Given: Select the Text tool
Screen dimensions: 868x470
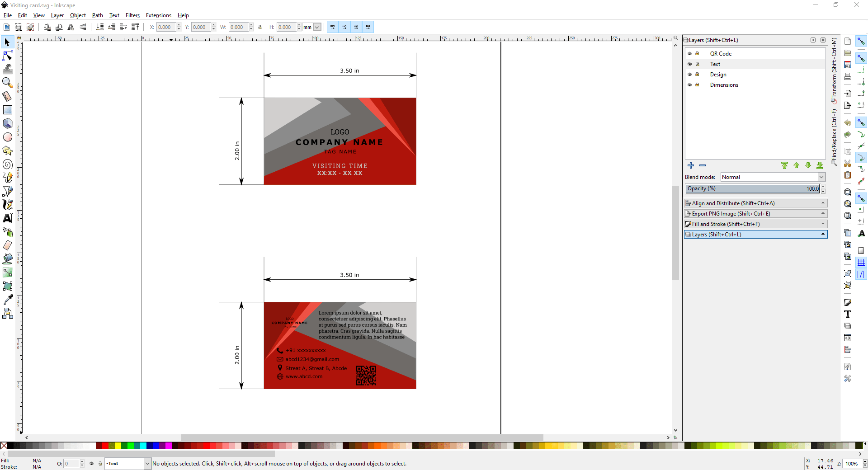Looking at the screenshot, I should coord(7,219).
